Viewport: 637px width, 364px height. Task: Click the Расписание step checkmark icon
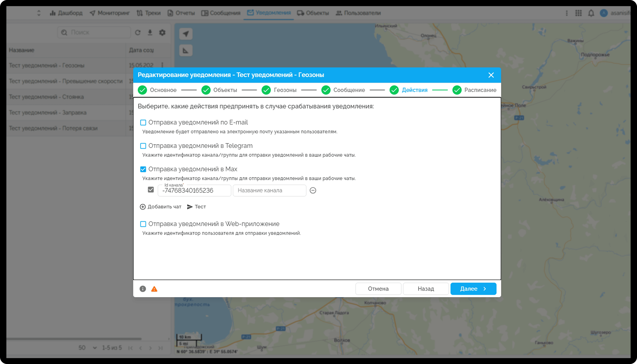(457, 90)
